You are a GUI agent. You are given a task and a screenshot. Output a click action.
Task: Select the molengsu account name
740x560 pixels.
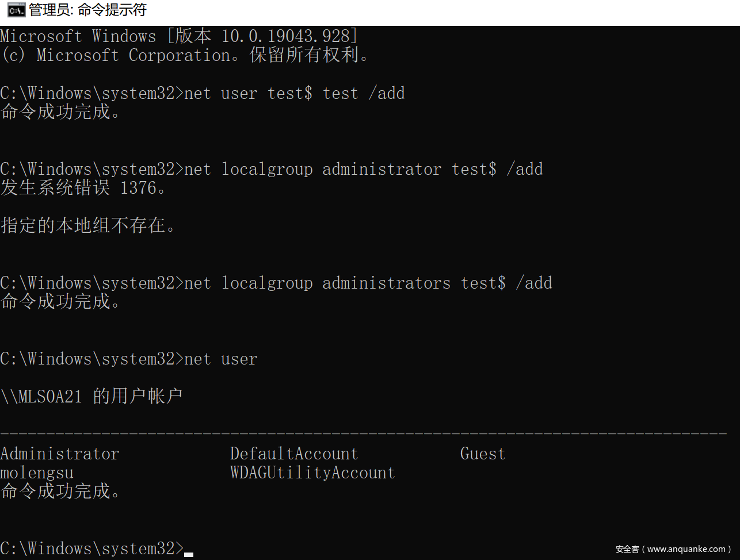[37, 473]
